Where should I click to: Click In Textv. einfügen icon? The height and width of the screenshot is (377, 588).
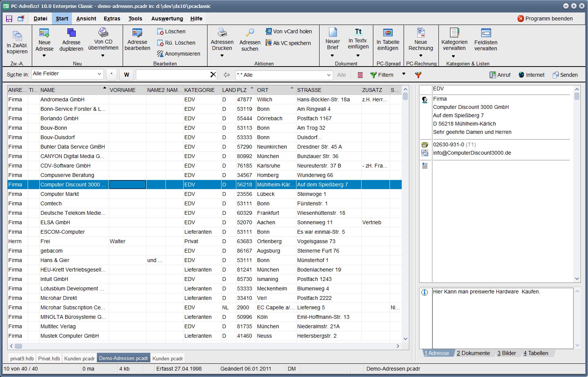pyautogui.click(x=358, y=32)
